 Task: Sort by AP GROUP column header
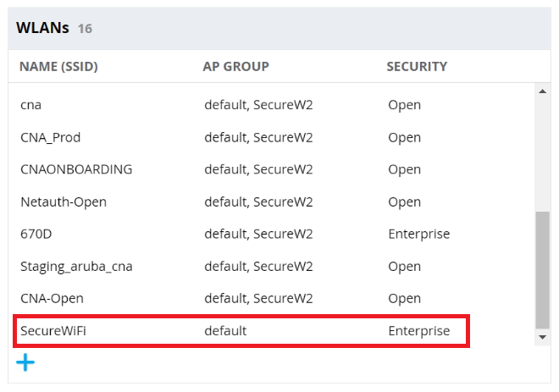tap(235, 66)
